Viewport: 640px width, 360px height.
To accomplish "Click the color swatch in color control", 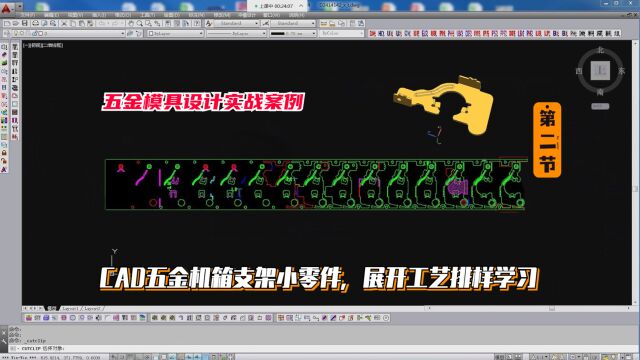I will click(151, 33).
